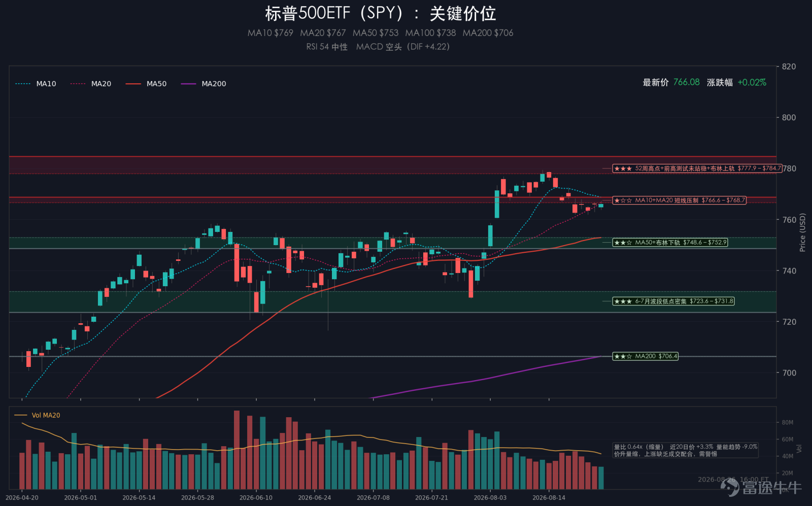Click the Vol MA20 orange legend swatch
Image resolution: width=812 pixels, height=506 pixels.
(x=21, y=415)
